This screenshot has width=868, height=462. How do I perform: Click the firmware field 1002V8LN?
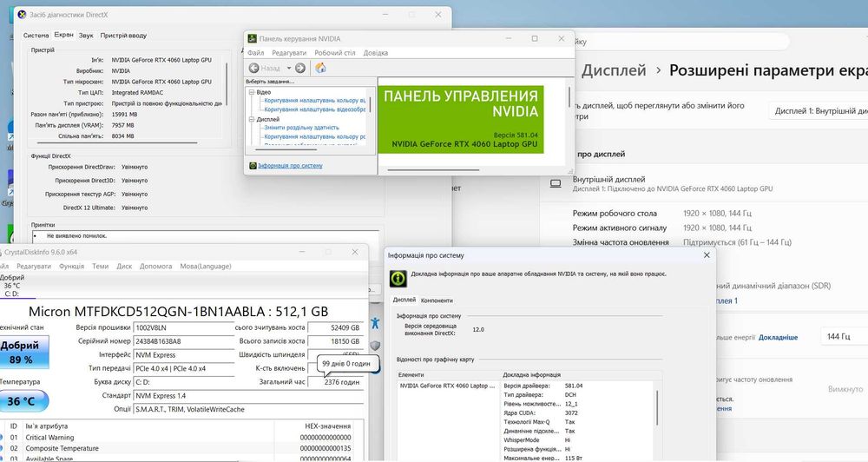coord(183,328)
